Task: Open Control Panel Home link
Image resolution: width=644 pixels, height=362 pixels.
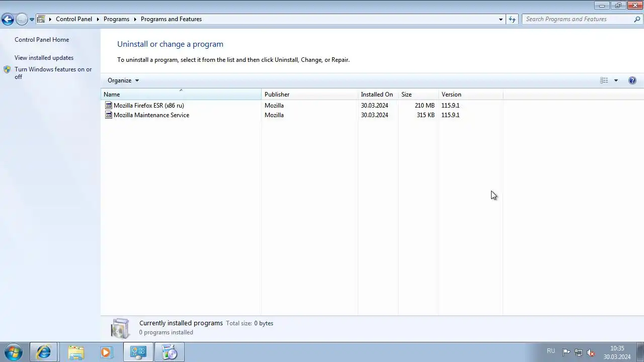Action: (42, 40)
